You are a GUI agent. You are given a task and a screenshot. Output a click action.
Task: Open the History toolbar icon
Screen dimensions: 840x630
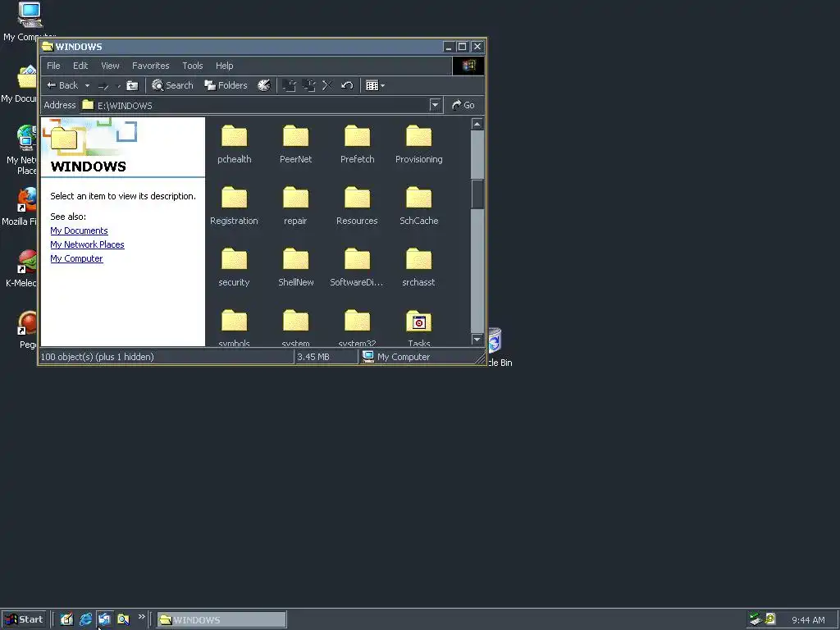pos(264,85)
